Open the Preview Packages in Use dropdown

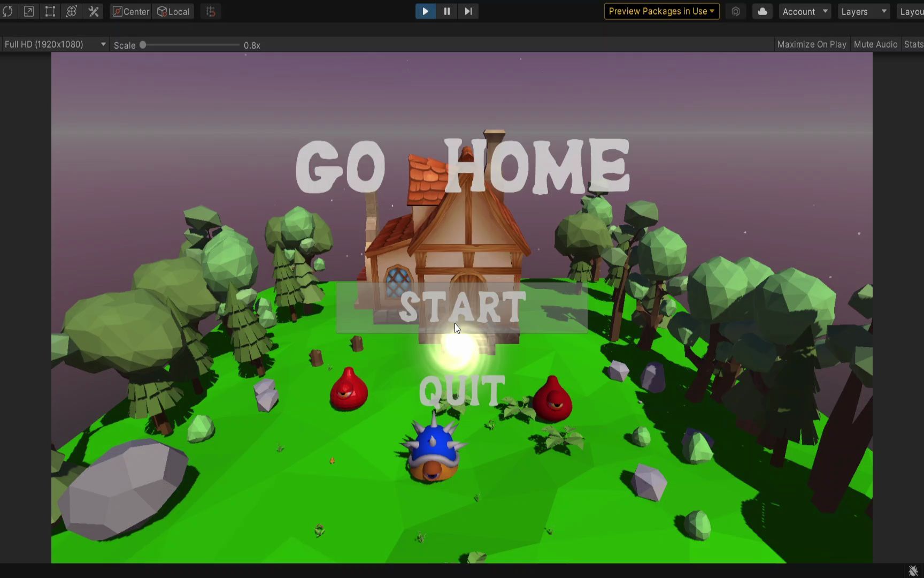pos(661,11)
